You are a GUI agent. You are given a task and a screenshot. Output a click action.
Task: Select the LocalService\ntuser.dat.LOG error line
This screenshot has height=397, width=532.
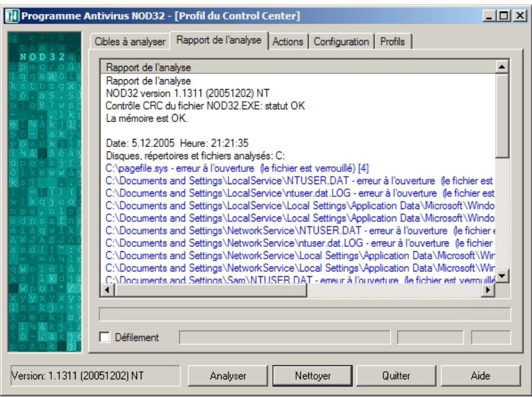(300, 193)
